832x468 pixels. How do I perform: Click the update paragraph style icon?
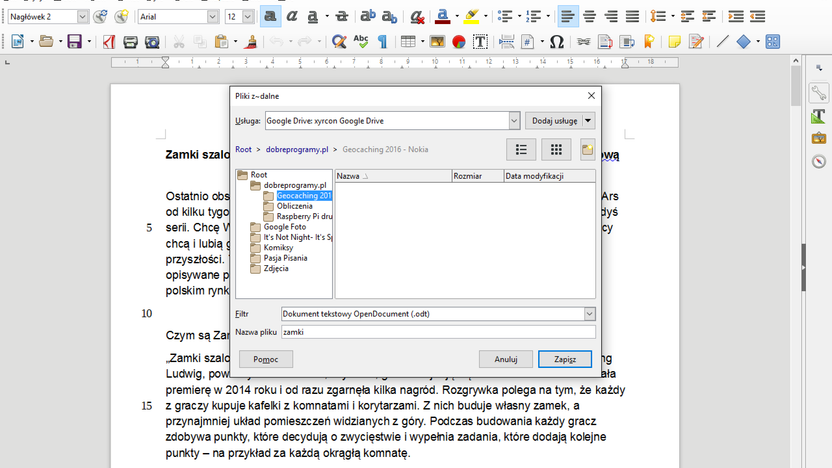[100, 16]
